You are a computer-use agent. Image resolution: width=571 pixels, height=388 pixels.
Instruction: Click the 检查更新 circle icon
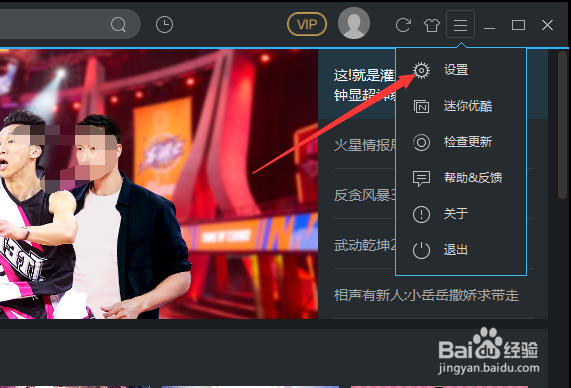point(421,142)
